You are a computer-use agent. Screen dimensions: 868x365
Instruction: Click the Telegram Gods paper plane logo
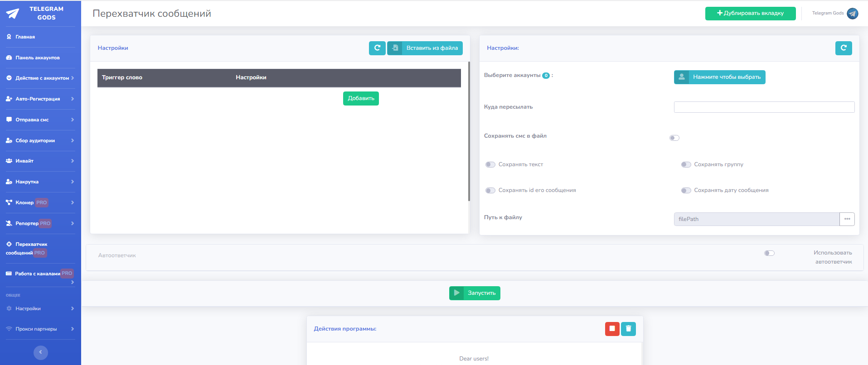tap(13, 14)
